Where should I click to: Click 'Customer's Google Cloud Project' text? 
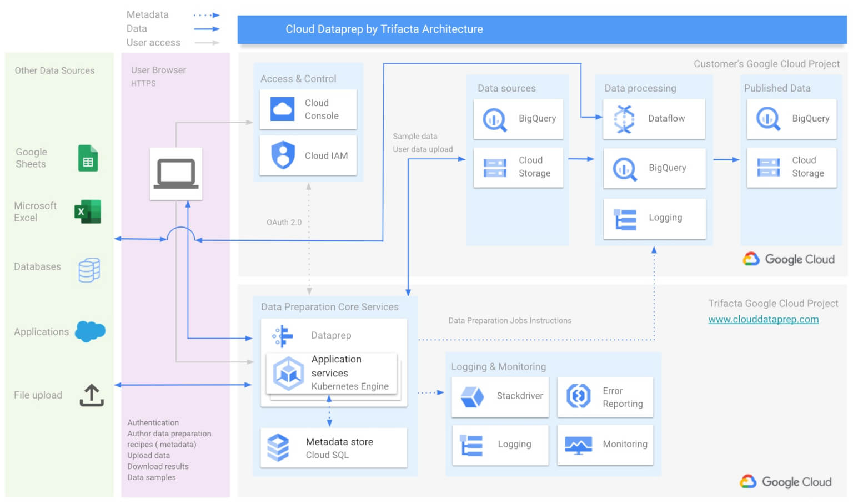(766, 64)
